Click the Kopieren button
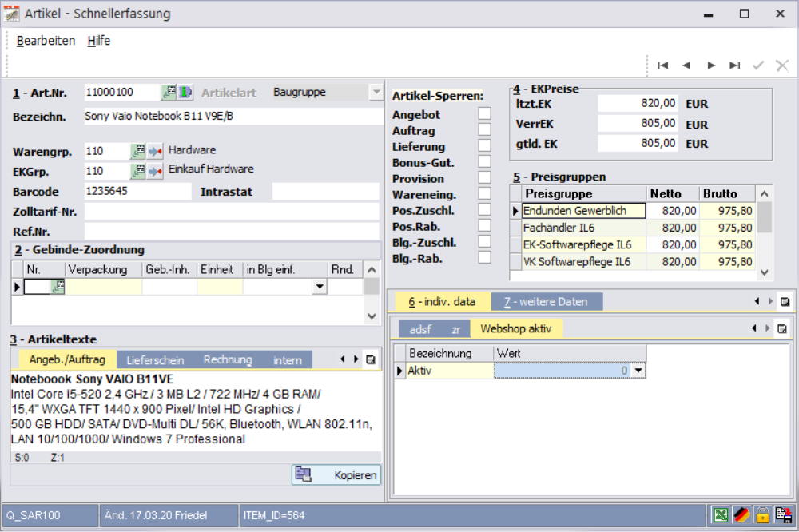 (336, 475)
